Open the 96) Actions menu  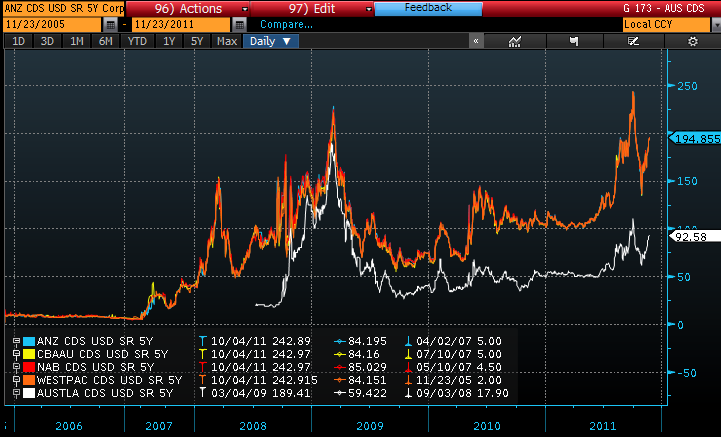[x=187, y=8]
